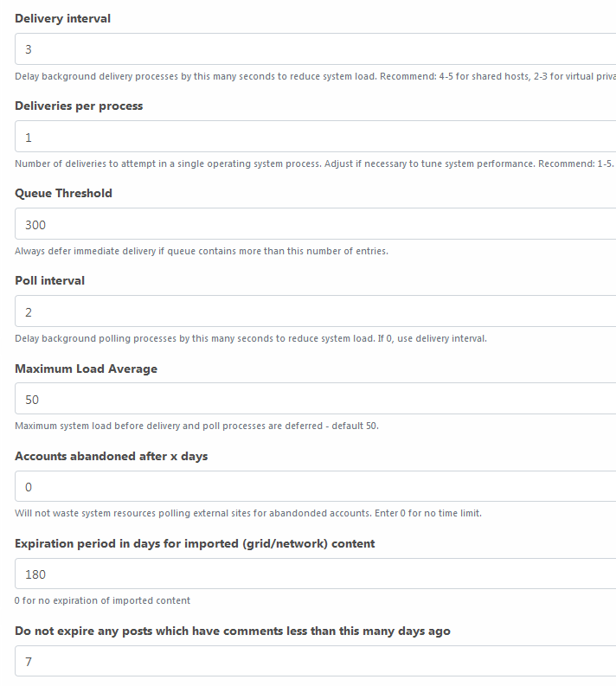Select the imported content expiration period field
Viewport: 616px width, 686px height.
pyautogui.click(x=316, y=574)
